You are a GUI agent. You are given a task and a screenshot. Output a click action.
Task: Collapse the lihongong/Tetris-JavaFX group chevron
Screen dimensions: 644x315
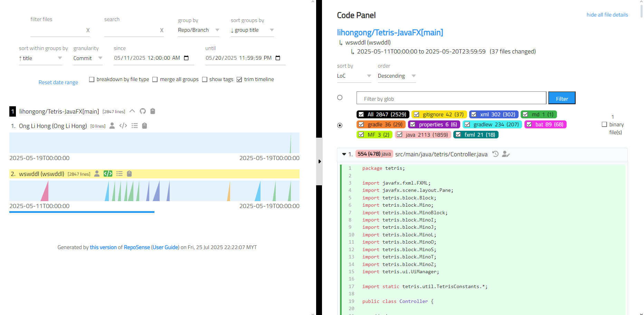point(132,111)
